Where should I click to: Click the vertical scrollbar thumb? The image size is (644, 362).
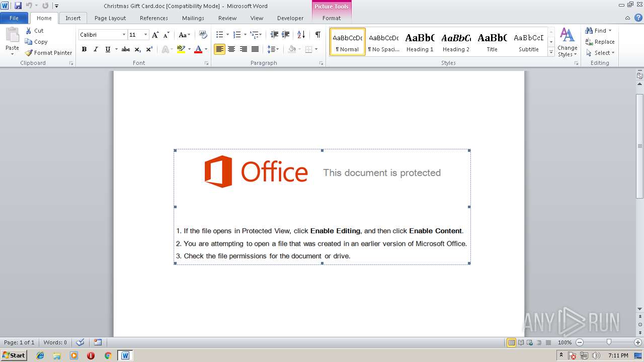(x=640, y=146)
